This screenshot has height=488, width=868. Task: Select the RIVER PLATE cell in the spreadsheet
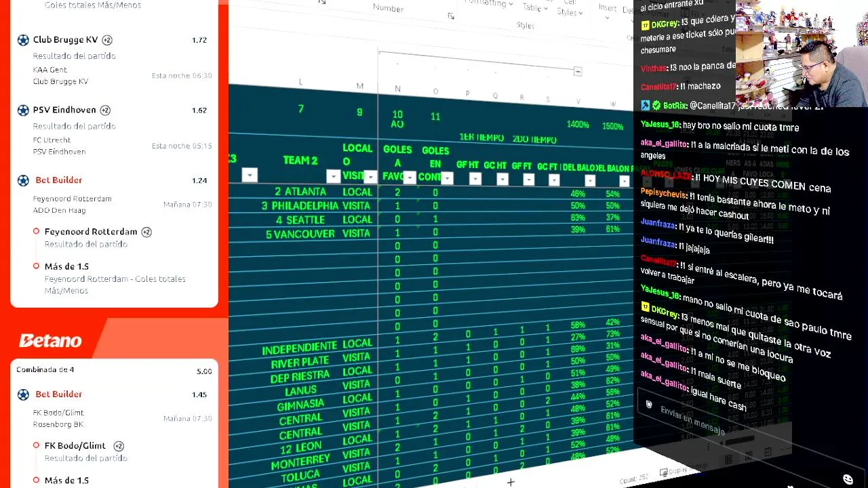pyautogui.click(x=300, y=363)
